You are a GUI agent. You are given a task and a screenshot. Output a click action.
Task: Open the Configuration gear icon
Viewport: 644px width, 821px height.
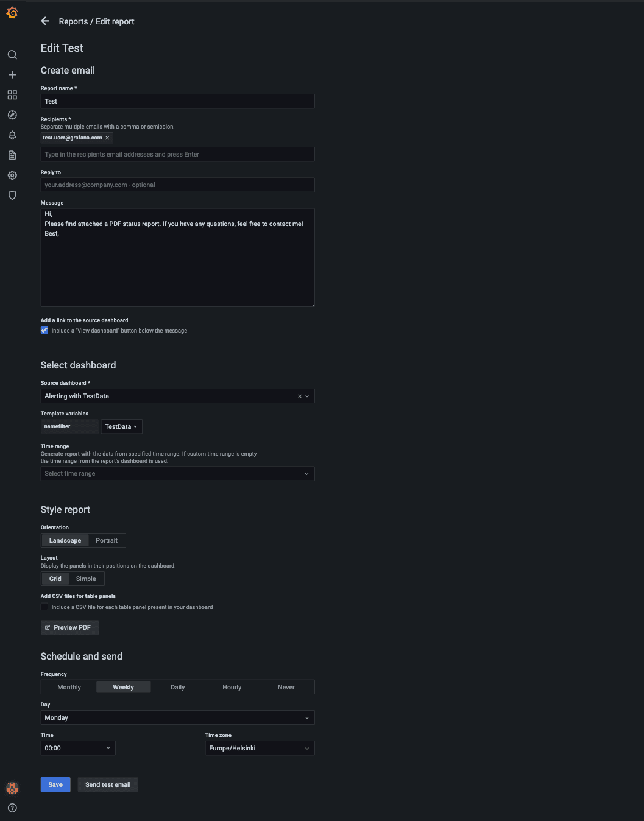[12, 175]
